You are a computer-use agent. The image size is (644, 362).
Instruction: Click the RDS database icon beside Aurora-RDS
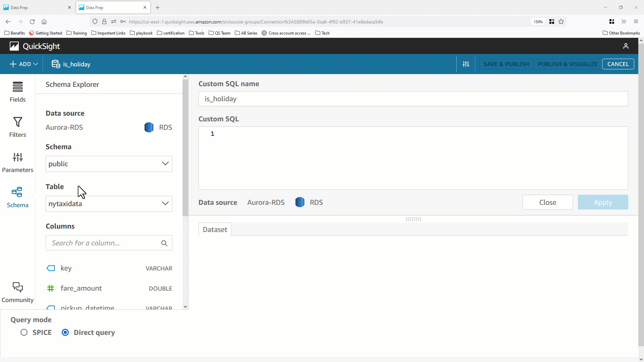[x=149, y=127]
